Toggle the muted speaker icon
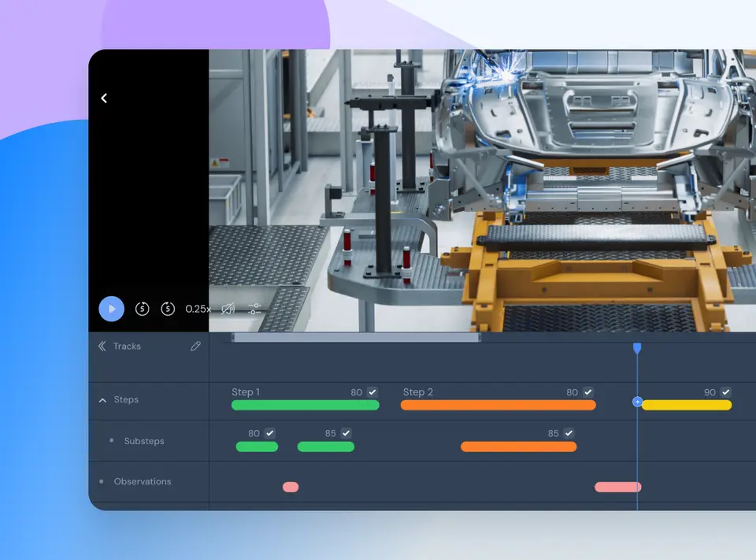This screenshot has width=756, height=560. 228,309
